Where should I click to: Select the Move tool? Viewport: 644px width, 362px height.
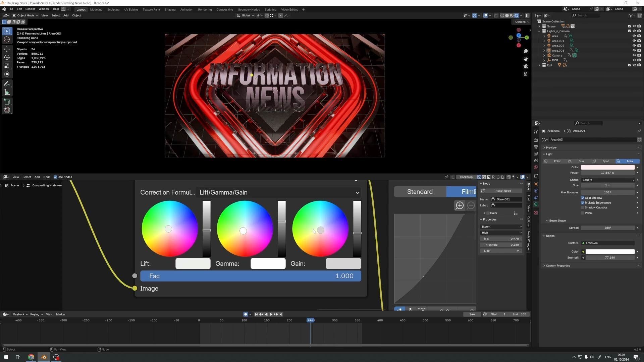[7, 49]
